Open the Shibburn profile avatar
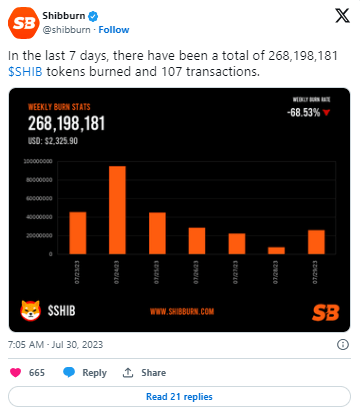This screenshot has height=411, width=360. (x=23, y=23)
